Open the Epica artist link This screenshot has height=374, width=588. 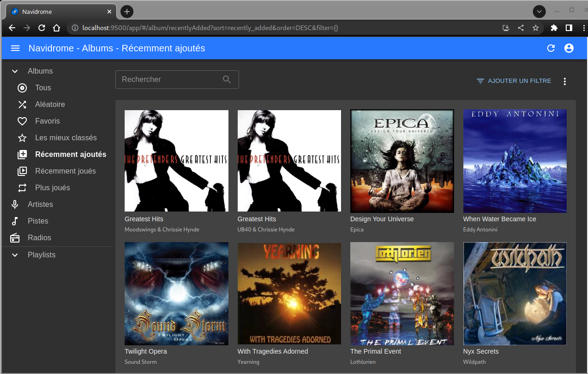coord(357,230)
